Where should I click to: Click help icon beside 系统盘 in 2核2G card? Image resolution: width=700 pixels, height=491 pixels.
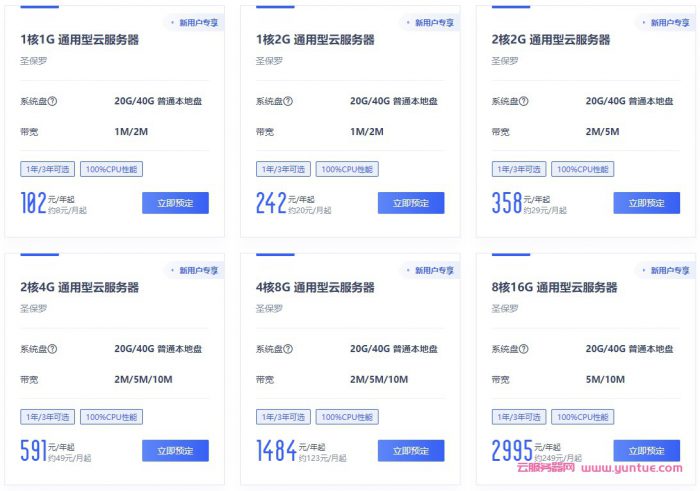[x=524, y=101]
